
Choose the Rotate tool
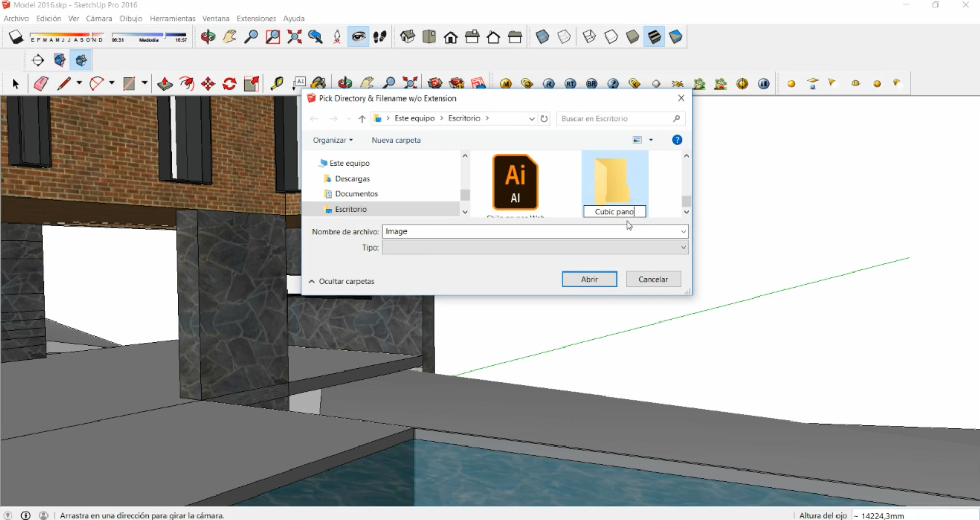[230, 84]
